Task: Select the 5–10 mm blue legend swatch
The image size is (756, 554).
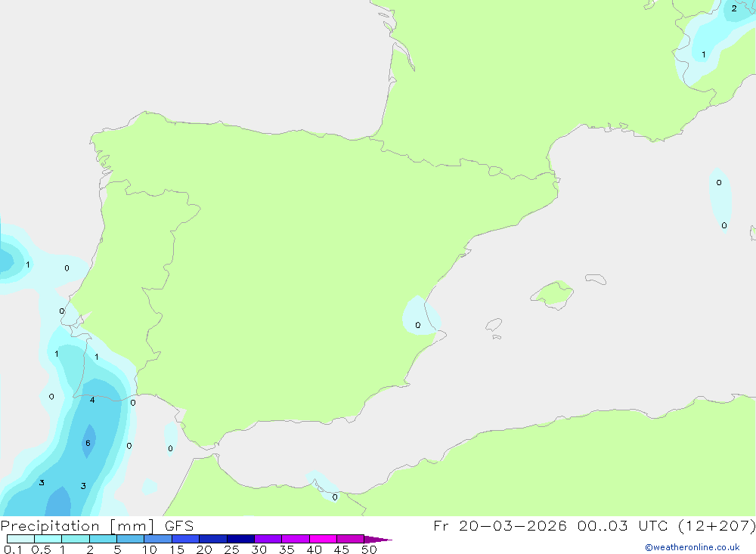Action: [x=131, y=539]
